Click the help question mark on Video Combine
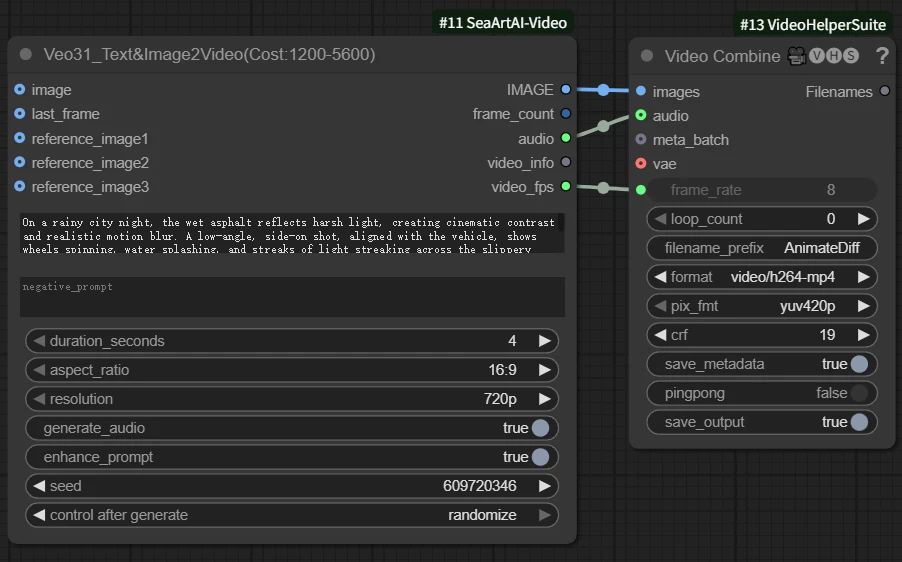Screen dimensions: 902x562 [881, 56]
